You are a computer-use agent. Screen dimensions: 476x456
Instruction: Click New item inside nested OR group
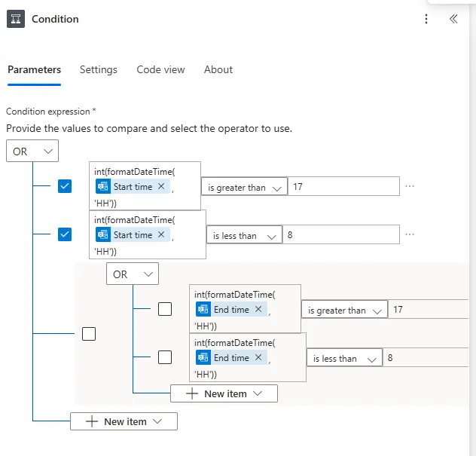point(224,393)
